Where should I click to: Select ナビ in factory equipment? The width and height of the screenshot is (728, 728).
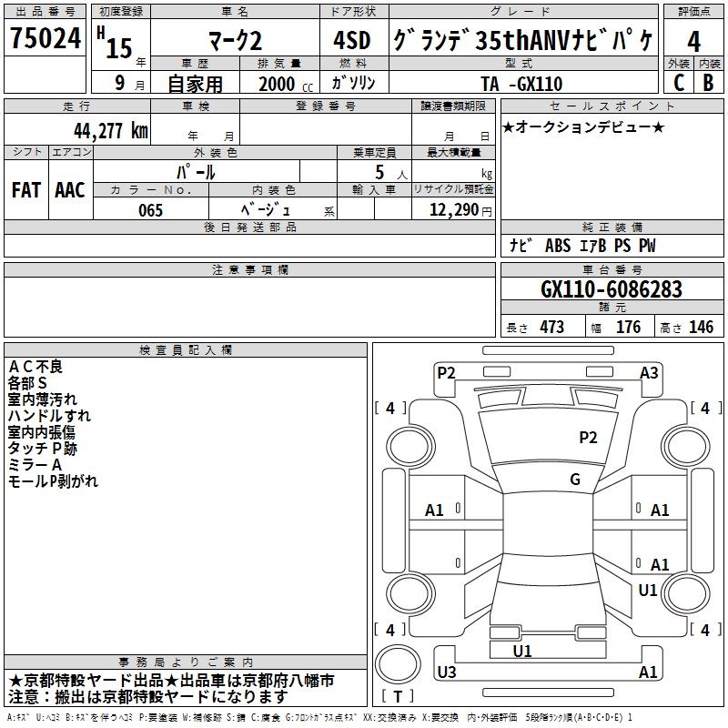[521, 245]
